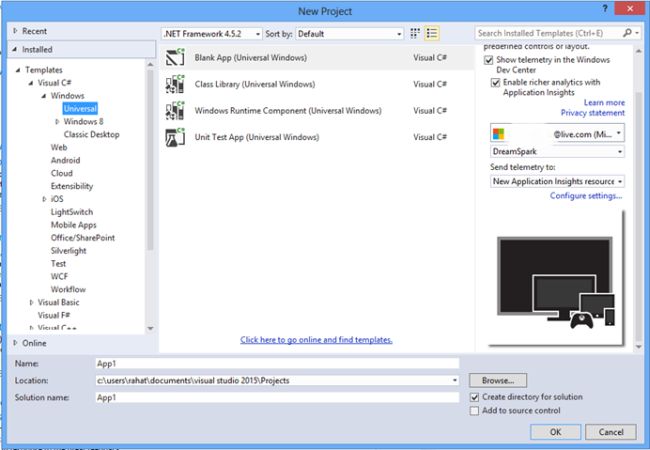The height and width of the screenshot is (450, 650).
Task: Select Classic Desktop in the tree
Action: click(x=91, y=134)
